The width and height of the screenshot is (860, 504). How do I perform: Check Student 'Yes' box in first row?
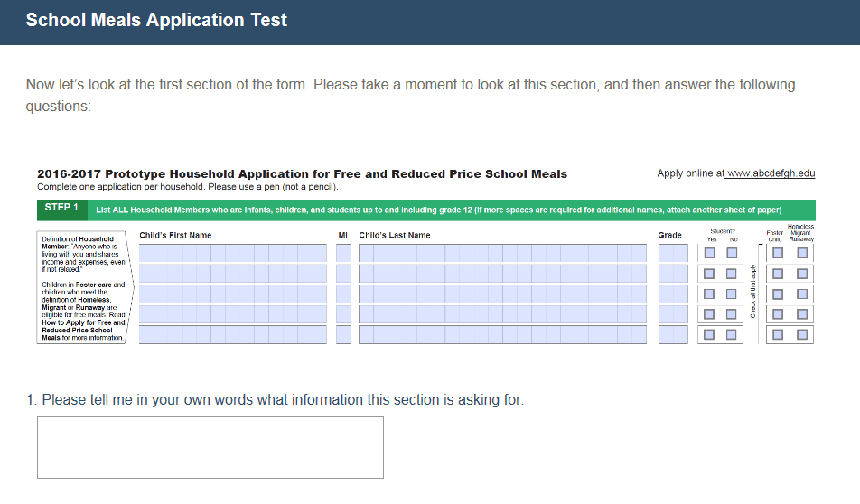click(709, 253)
